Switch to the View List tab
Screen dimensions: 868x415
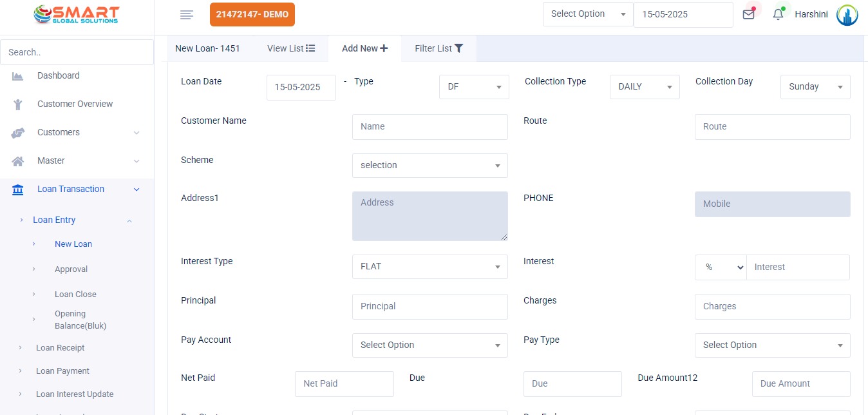[291, 48]
